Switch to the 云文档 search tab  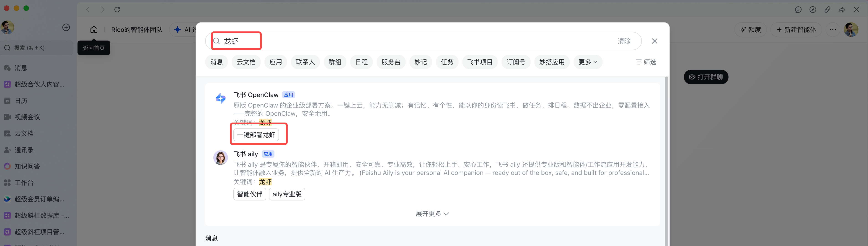pyautogui.click(x=246, y=62)
